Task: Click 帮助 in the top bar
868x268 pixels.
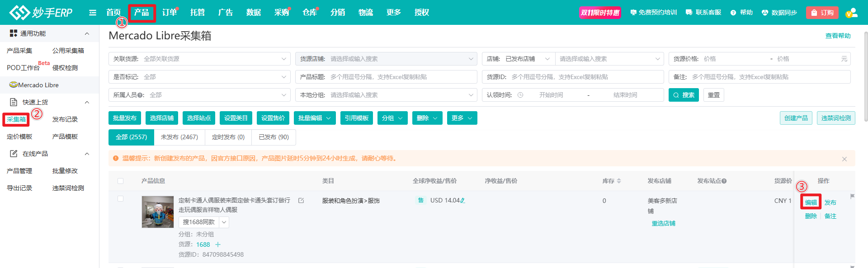Action: pos(741,13)
